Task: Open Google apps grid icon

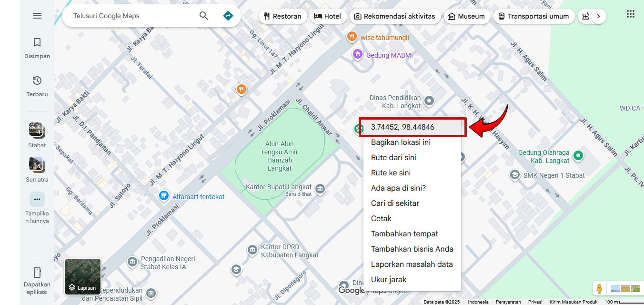Action: [631, 14]
